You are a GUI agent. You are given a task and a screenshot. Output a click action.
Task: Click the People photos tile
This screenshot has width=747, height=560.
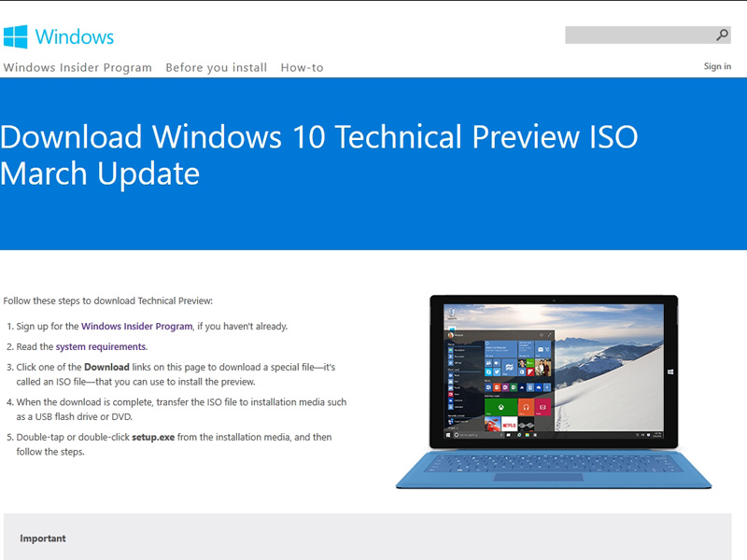[543, 369]
